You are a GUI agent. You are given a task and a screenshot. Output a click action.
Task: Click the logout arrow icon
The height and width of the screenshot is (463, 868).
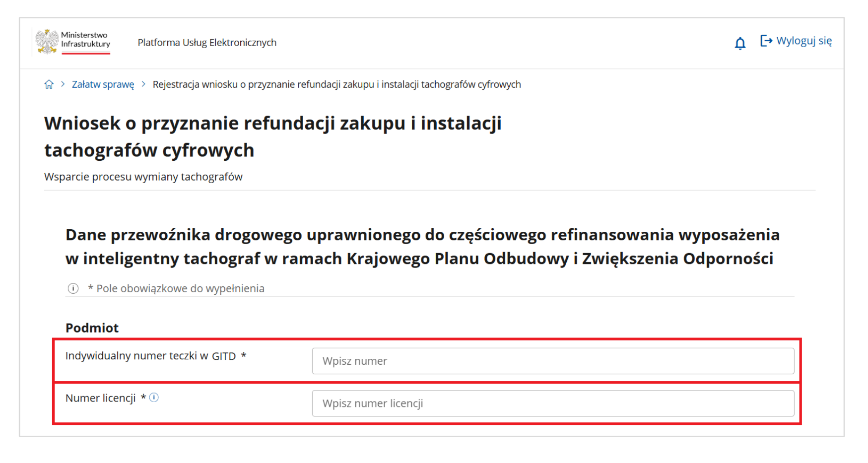click(x=766, y=41)
